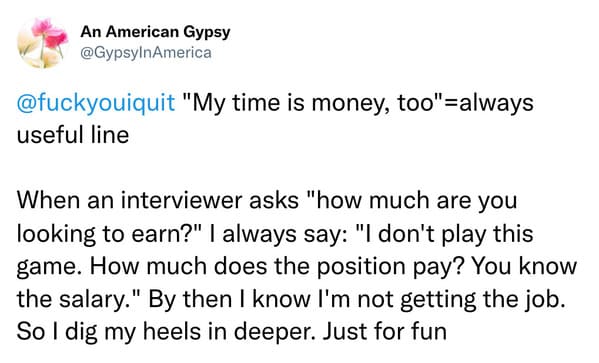Viewport: 599px width, 363px height.
Task: Click the phrase "I don't play this"
Action: point(444,233)
